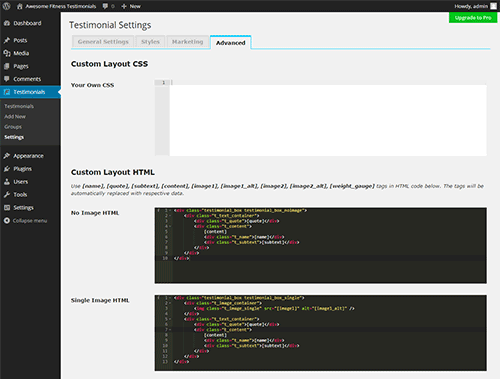Open the Settings submenu under Testimonials
Viewport: 500px width, 379px height.
(14, 137)
